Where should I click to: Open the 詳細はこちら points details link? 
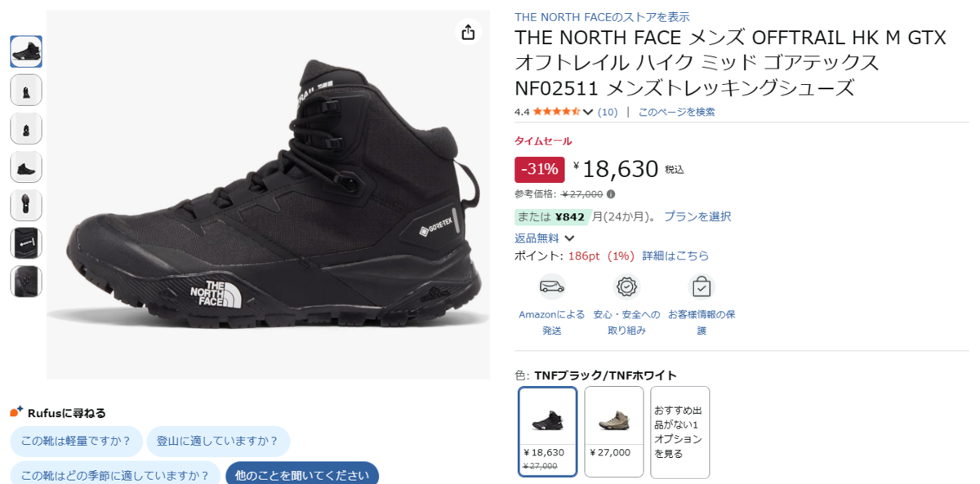coord(675,255)
